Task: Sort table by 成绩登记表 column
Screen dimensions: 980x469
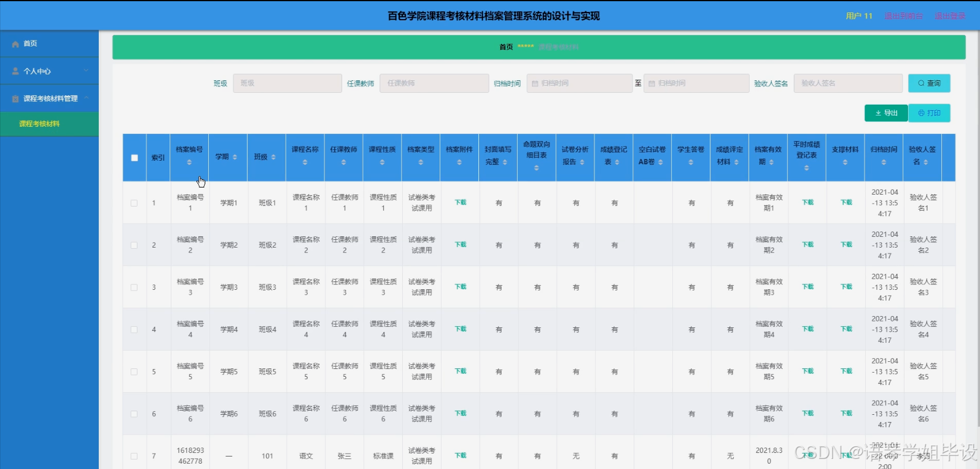Action: [x=617, y=162]
